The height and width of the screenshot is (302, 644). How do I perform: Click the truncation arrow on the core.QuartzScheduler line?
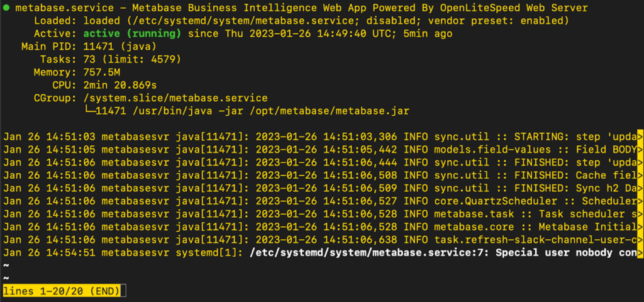[x=640, y=201]
